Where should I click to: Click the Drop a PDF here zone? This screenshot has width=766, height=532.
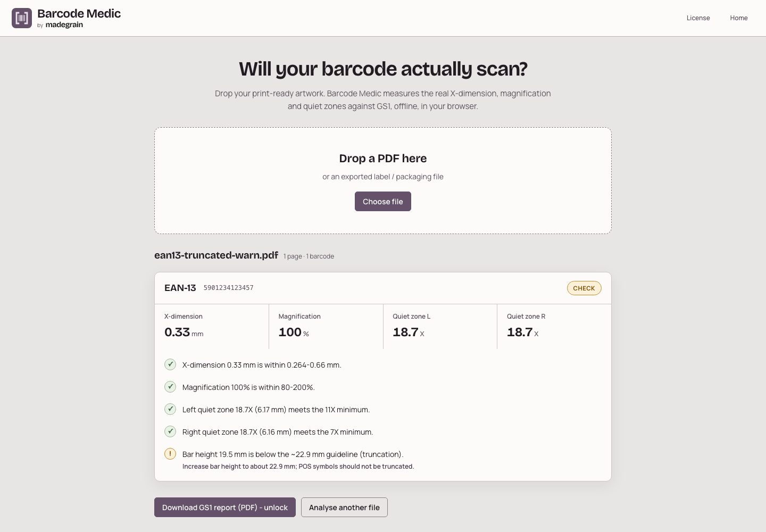click(x=383, y=180)
